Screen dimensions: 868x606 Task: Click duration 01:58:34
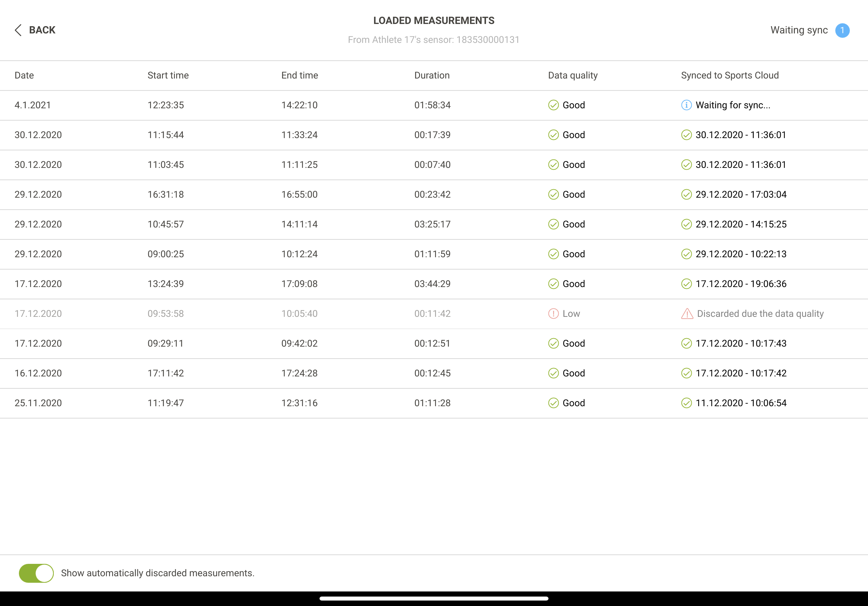pos(432,105)
